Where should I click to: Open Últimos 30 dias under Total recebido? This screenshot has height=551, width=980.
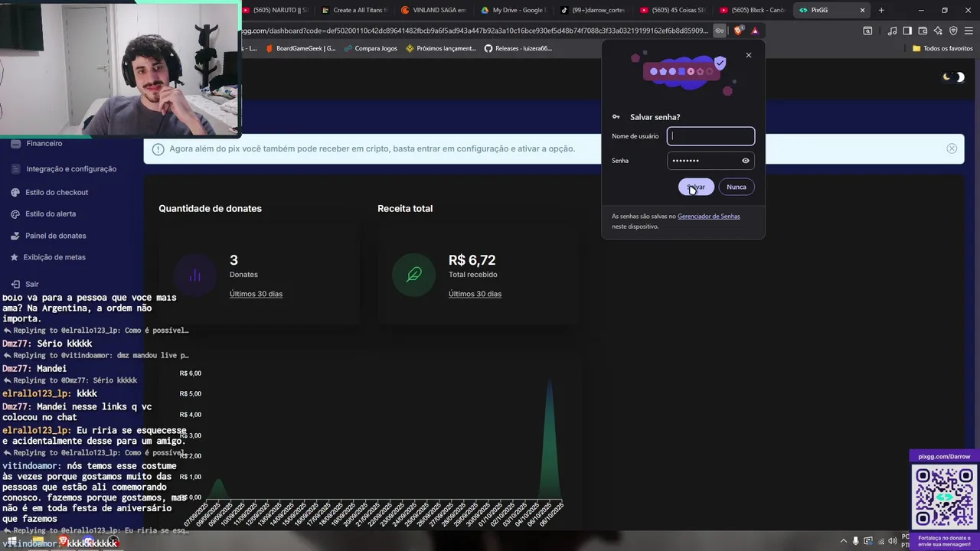coord(475,294)
